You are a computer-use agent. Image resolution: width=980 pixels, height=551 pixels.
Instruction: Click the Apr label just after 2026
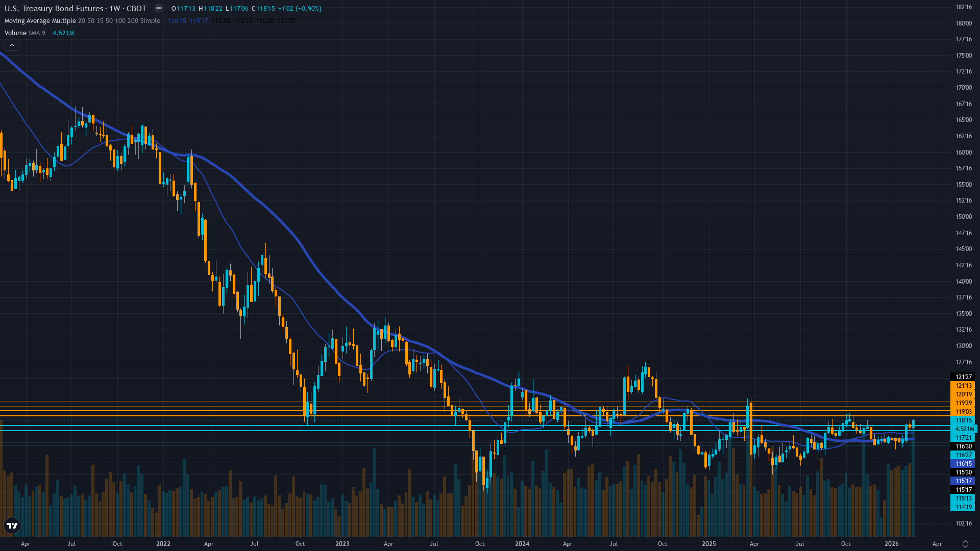[937, 544]
